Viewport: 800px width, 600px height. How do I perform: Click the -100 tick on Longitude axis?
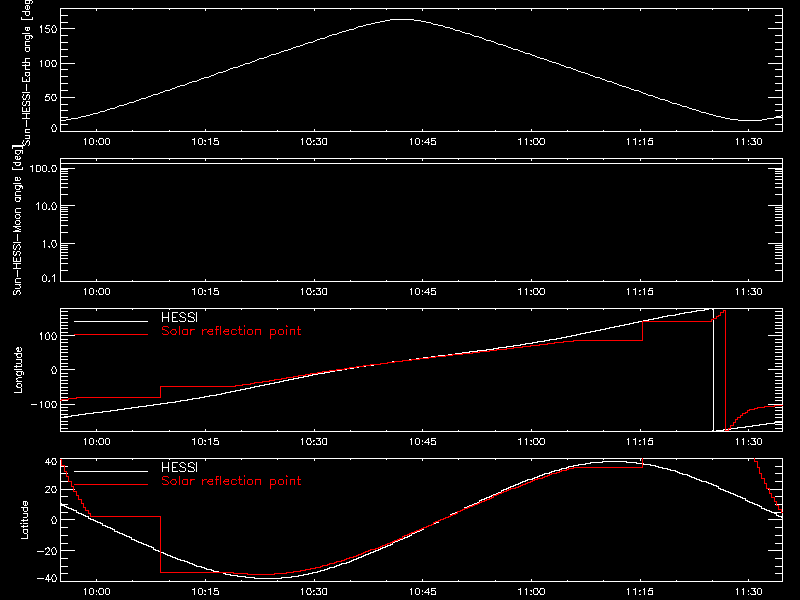[x=44, y=405]
